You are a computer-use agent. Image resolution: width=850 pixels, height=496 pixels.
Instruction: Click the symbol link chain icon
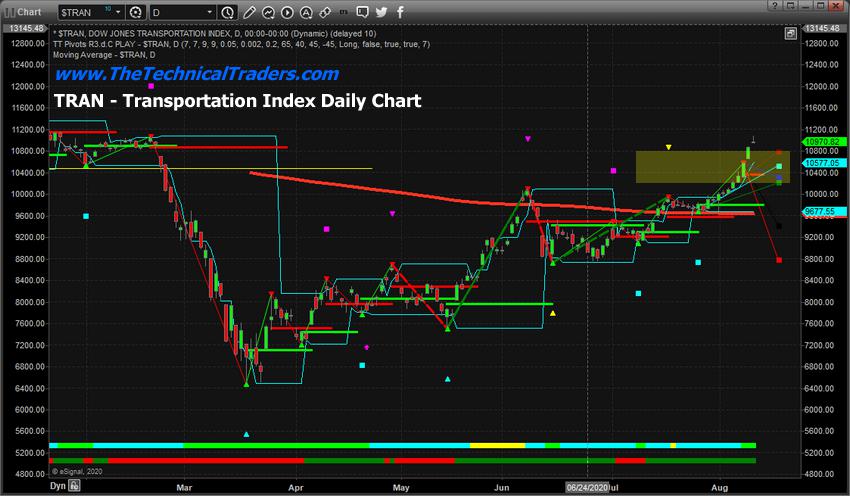point(325,12)
